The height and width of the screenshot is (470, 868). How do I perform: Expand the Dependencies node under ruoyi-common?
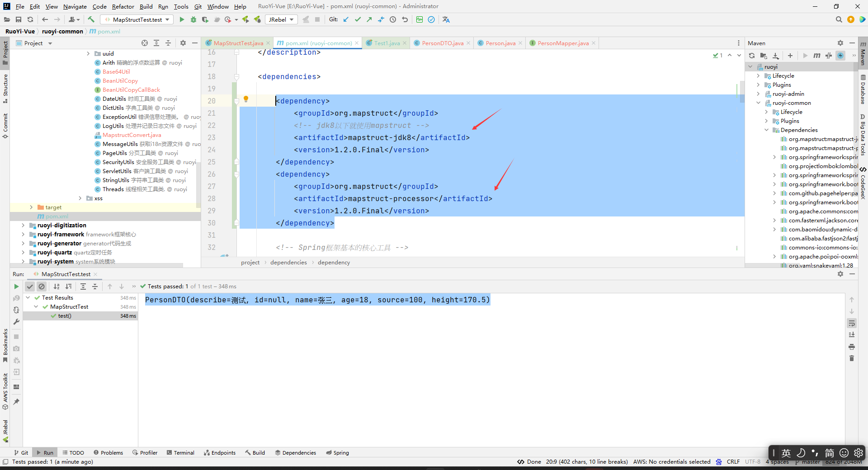tap(766, 130)
